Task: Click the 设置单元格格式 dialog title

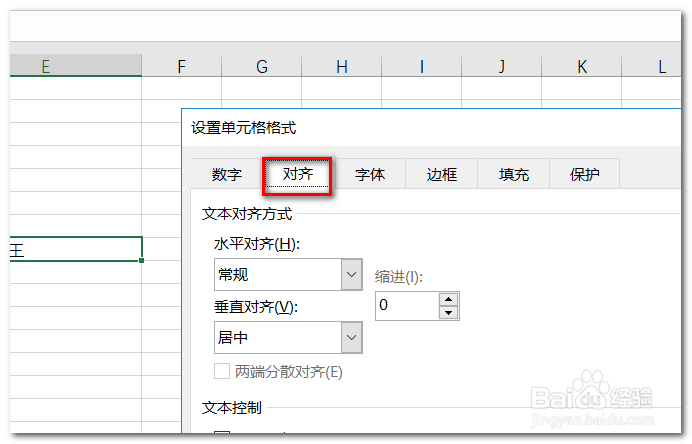Action: pos(244,128)
